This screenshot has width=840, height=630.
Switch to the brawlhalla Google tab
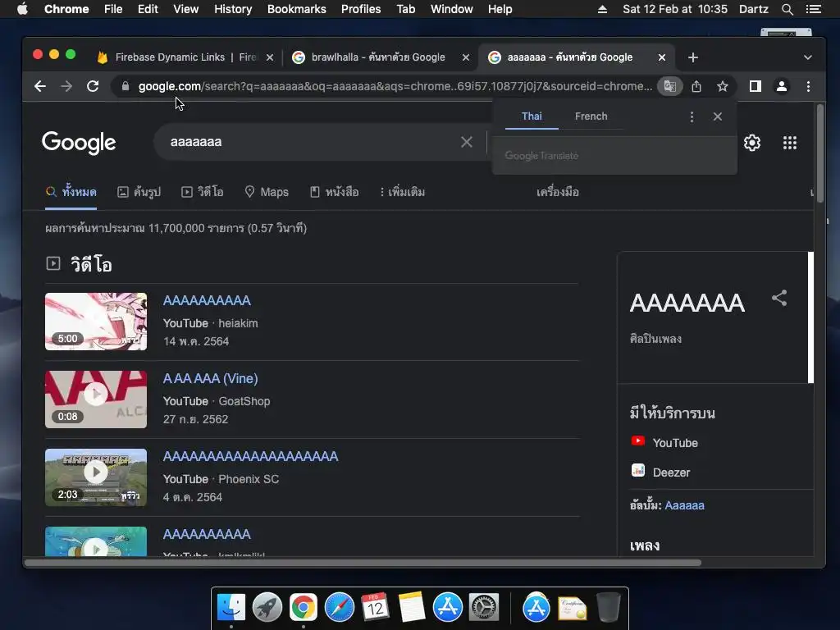tap(377, 57)
